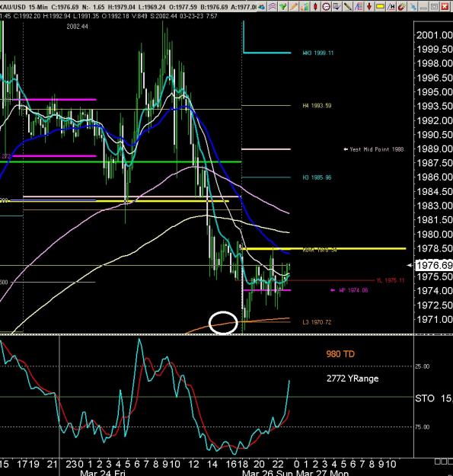
Task: Click the green checkmark toolbar icon
Action: [282, 6]
